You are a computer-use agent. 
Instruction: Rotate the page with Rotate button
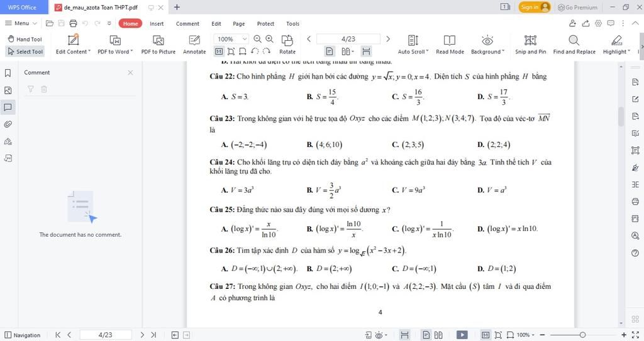coord(287,45)
